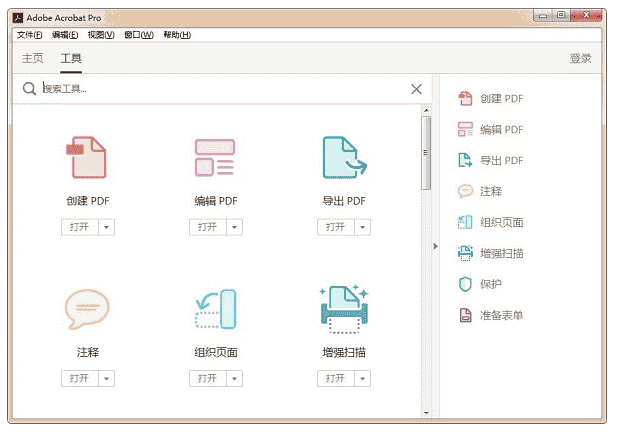Image resolution: width=619 pixels, height=431 pixels.
Task: Click the 登录 sign-in link
Action: point(580,58)
